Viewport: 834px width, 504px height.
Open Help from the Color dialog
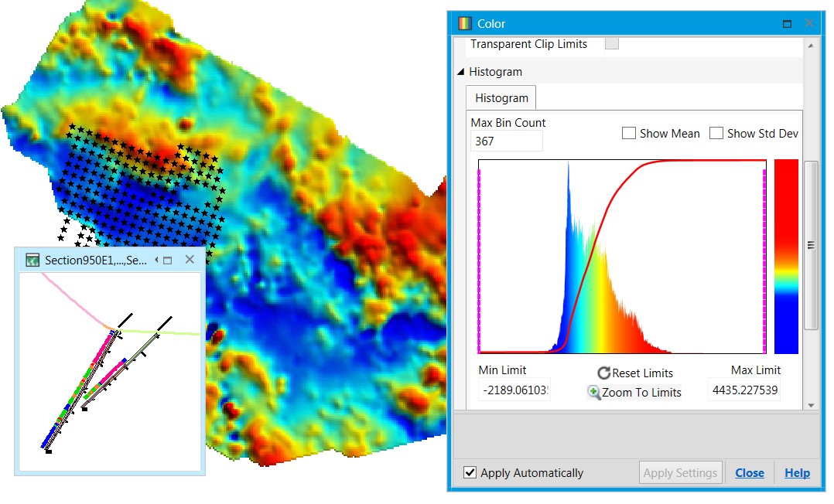(x=797, y=472)
